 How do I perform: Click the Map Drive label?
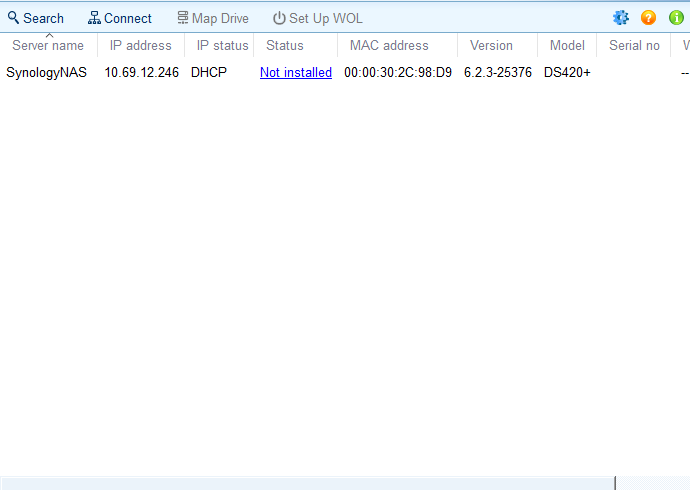click(220, 18)
